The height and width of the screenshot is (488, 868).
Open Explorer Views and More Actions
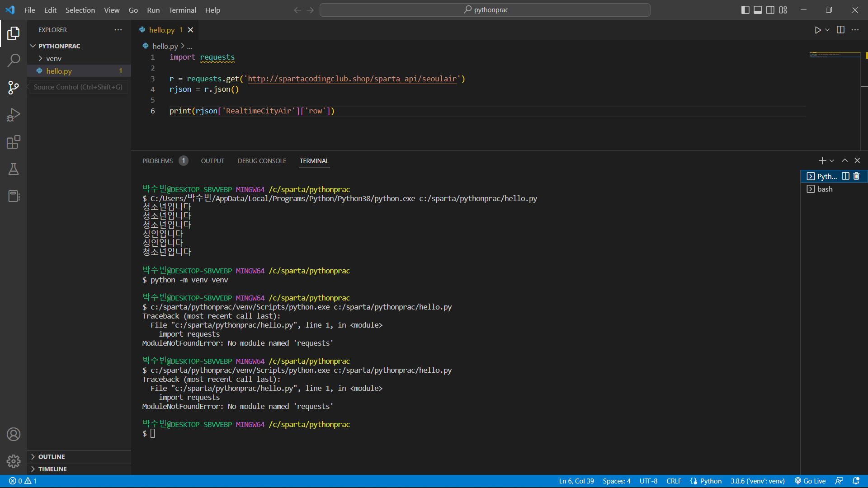[x=118, y=30]
